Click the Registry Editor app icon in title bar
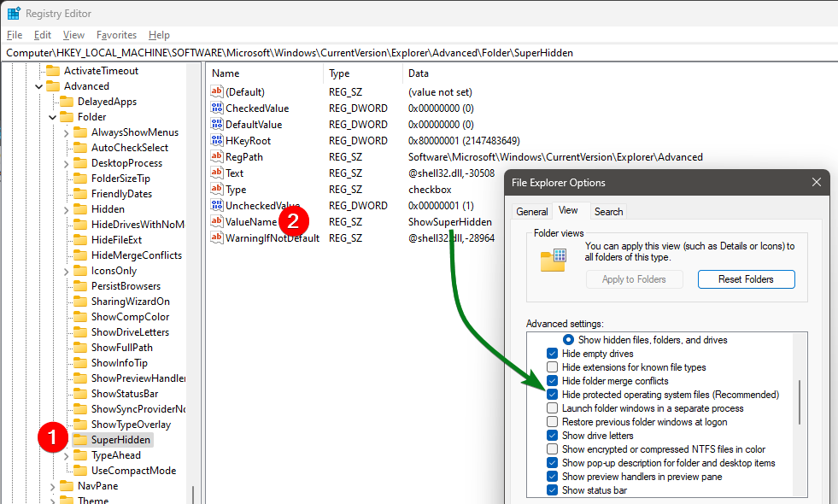 coord(14,14)
